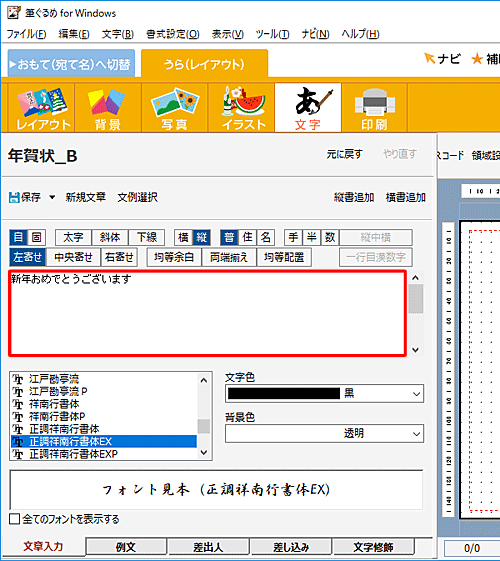Open the 背景 background icon

click(108, 108)
